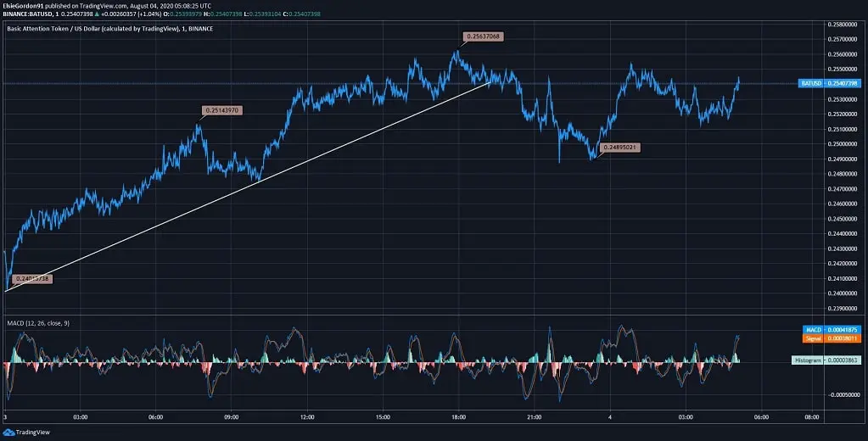
Task: Click the orange Signal value tag
Action: pos(832,338)
